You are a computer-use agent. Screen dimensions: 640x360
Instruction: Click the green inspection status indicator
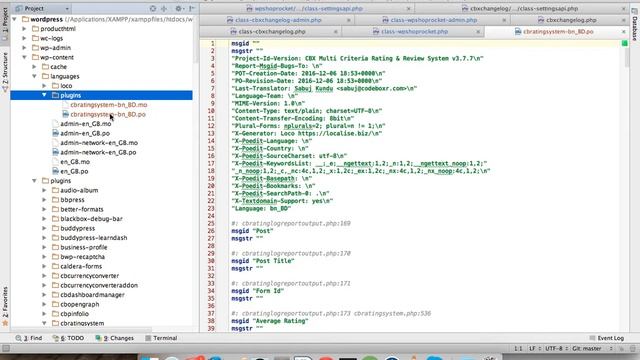(x=624, y=43)
